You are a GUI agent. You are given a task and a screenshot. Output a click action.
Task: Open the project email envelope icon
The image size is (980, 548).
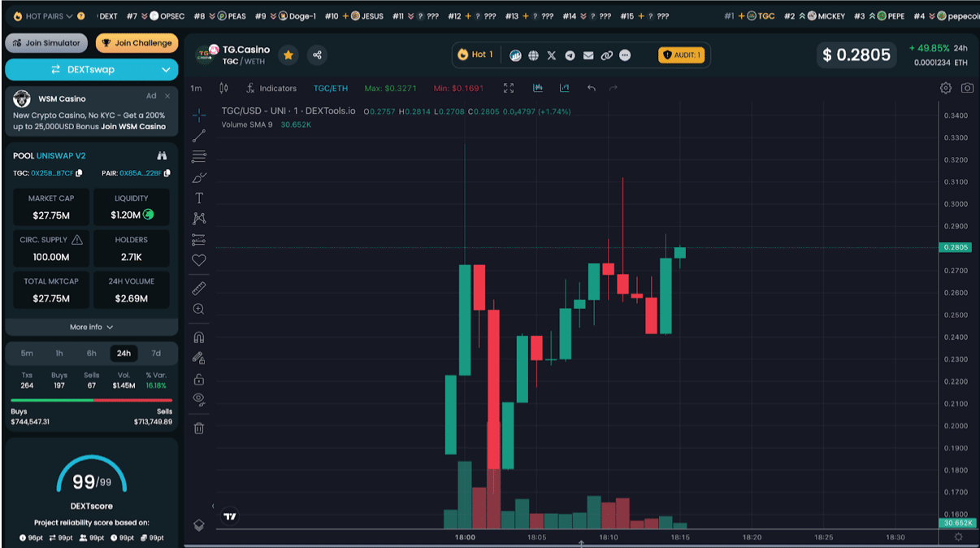[x=588, y=55]
